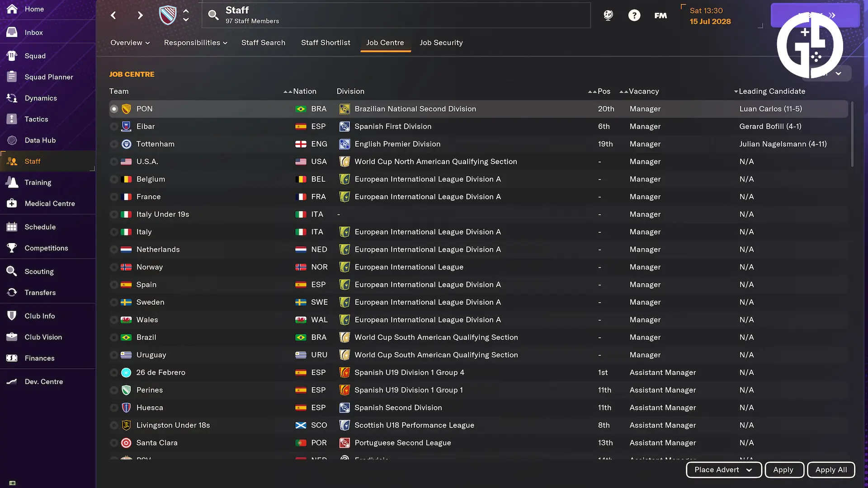Select the Tottenham vacancy radio button
Screen dimensions: 868x488
tap(114, 144)
